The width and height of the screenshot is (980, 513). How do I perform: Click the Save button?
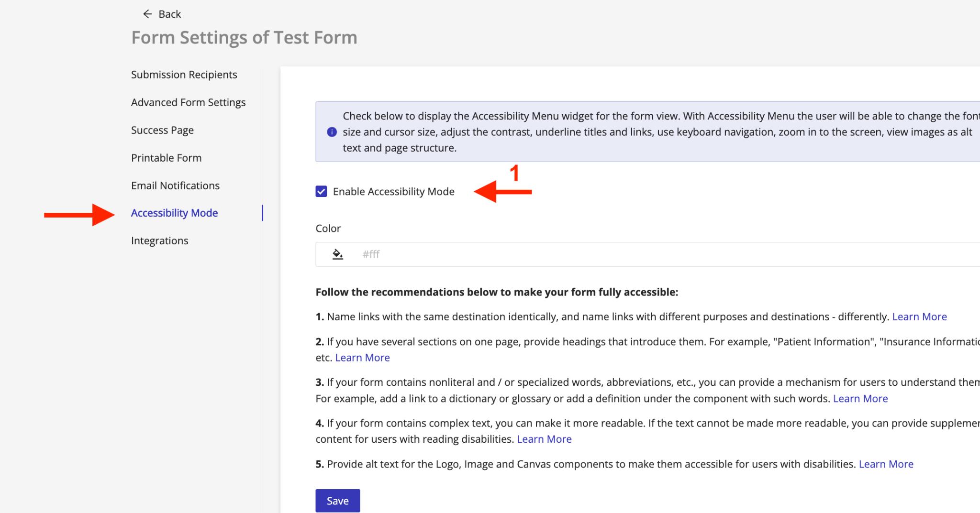pos(337,501)
